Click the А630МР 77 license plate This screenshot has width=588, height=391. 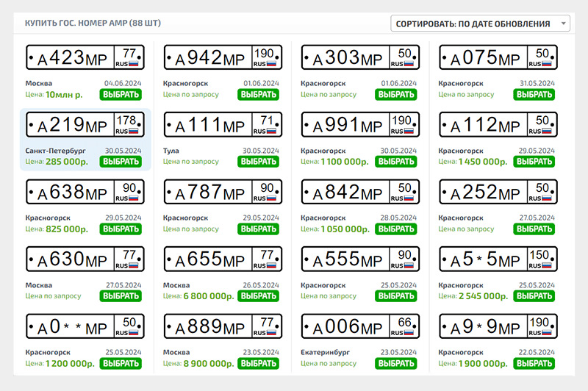85,259
